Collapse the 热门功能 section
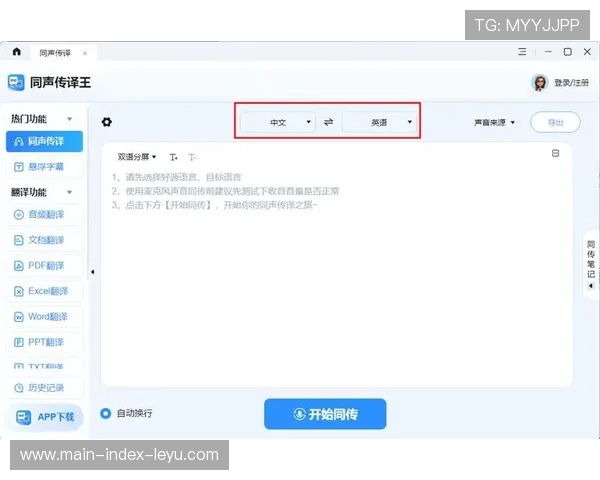Screen dimensions: 600x480 pos(70,119)
